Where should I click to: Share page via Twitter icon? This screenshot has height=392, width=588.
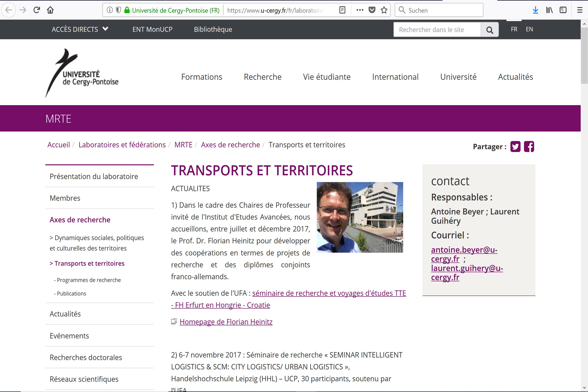click(x=515, y=146)
